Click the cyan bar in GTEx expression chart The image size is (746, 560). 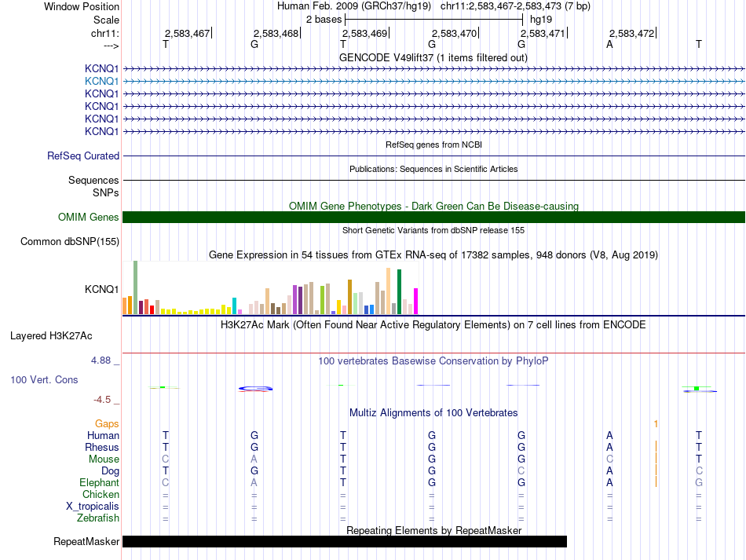(x=234, y=306)
